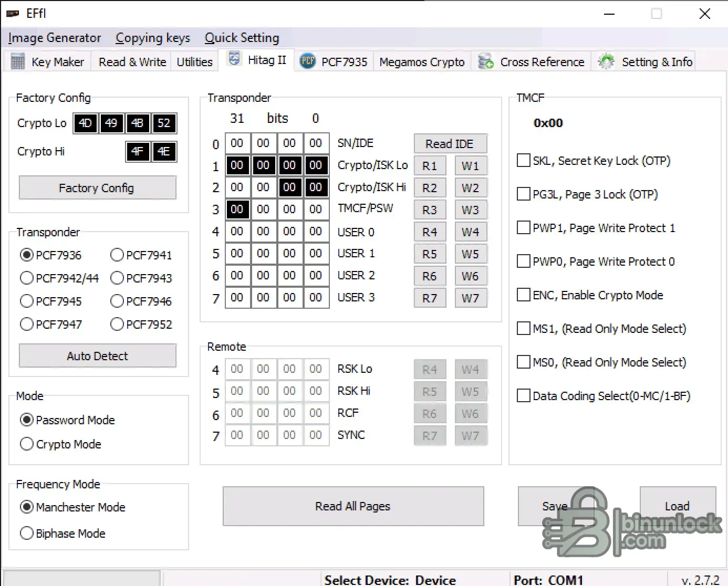Click Crypto Lo byte field 4D
The image size is (728, 586).
[x=86, y=123]
